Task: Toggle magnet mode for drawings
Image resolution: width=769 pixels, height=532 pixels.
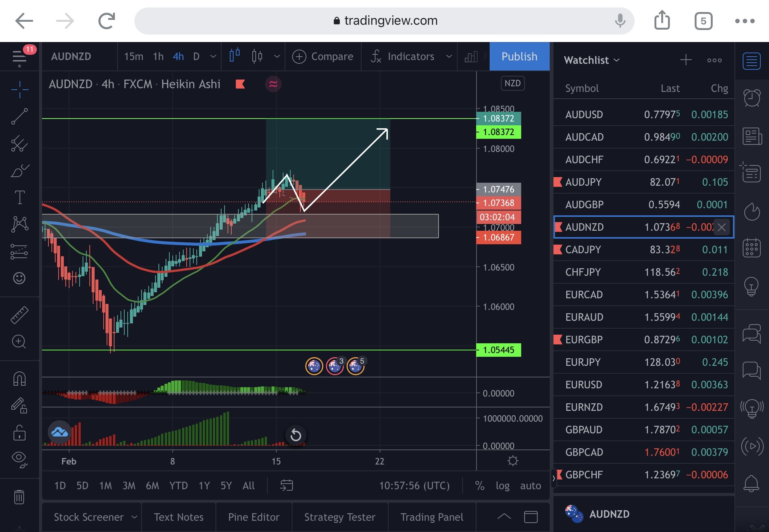Action: pyautogui.click(x=20, y=379)
